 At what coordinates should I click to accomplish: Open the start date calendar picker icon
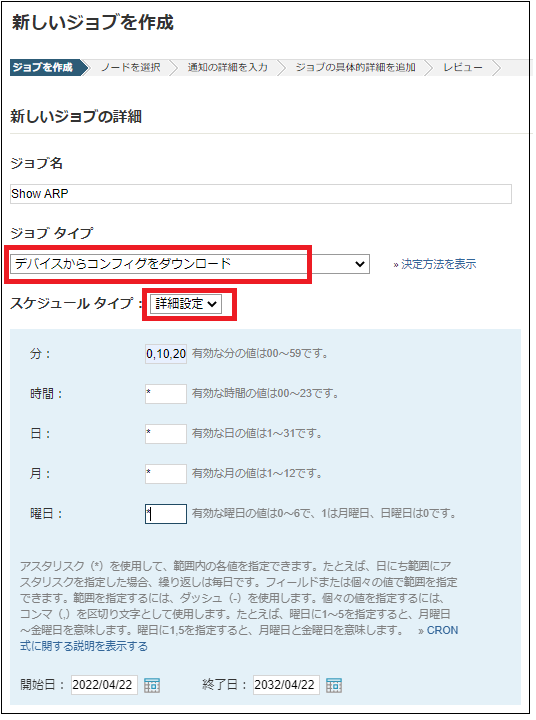click(x=152, y=685)
